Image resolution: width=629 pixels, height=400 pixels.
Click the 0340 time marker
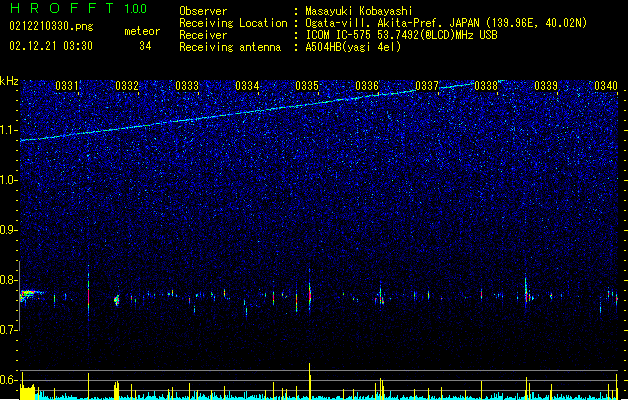606,86
